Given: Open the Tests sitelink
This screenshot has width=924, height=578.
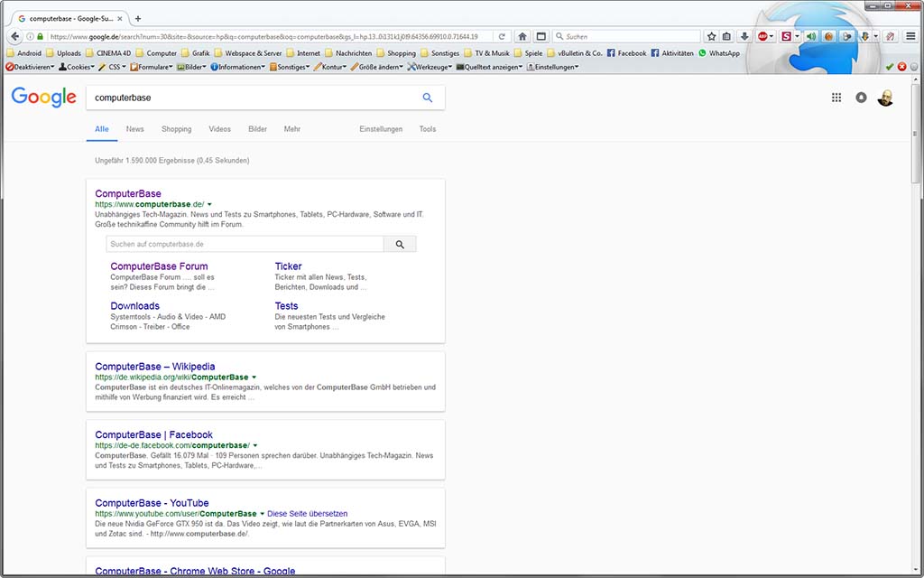Looking at the screenshot, I should (x=286, y=306).
